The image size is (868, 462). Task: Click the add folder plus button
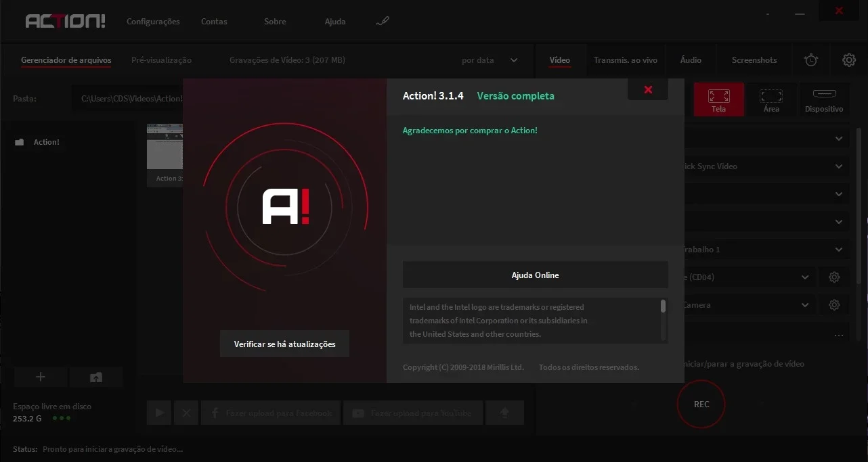pyautogui.click(x=41, y=377)
